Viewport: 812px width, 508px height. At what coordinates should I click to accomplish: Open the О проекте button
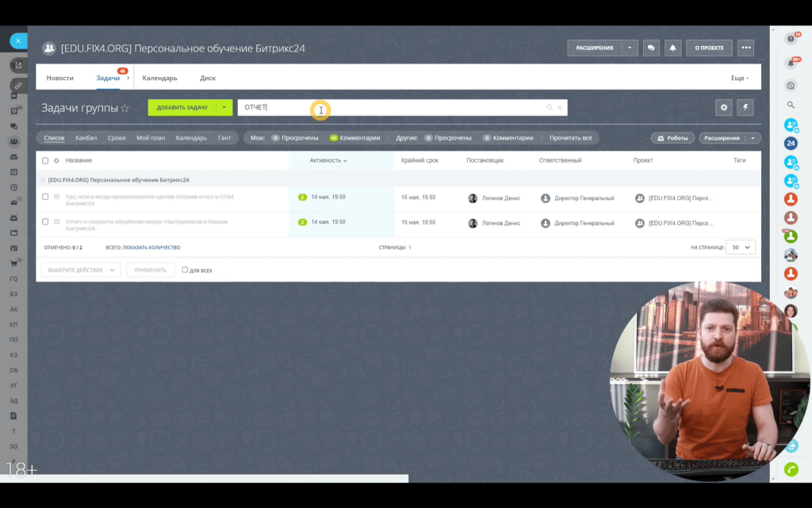point(709,48)
